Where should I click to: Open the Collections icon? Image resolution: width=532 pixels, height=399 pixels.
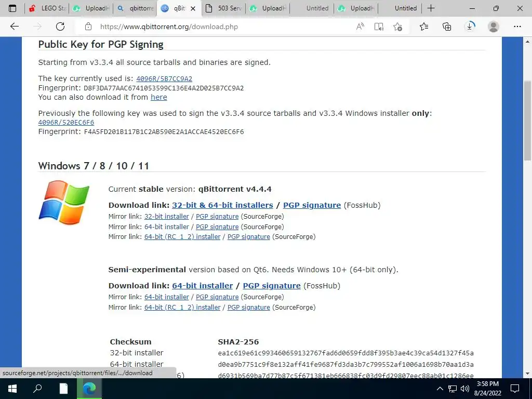pyautogui.click(x=447, y=26)
